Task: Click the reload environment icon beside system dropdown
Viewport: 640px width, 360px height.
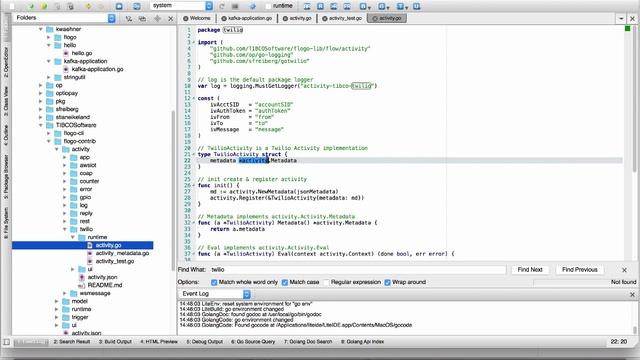Action: point(222,7)
